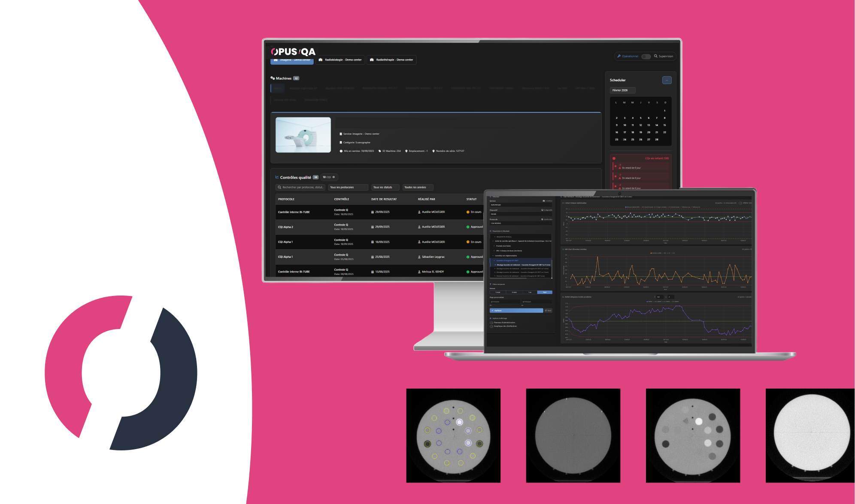Screen dimensions: 855x504
Task: Click the Machines gears icon
Action: (x=273, y=78)
